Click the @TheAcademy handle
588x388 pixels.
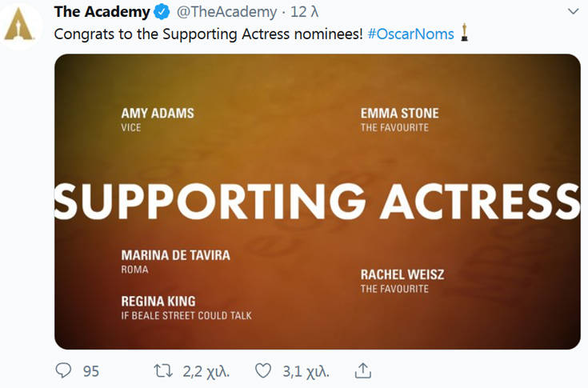coord(226,12)
